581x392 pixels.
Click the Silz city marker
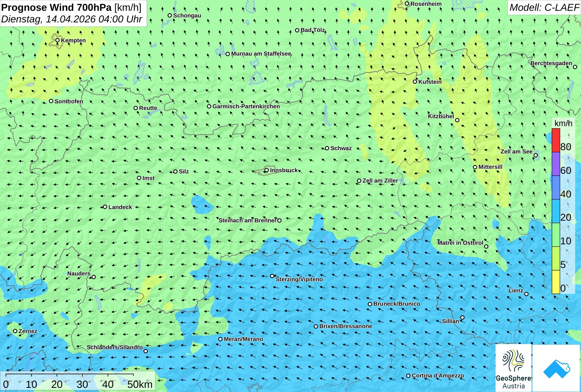(x=176, y=171)
